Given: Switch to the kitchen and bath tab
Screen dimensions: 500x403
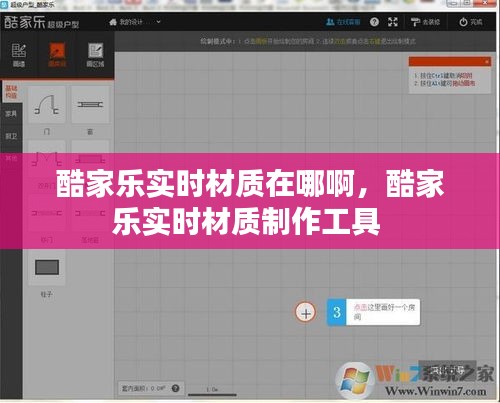Looking at the screenshot, I should (11, 136).
